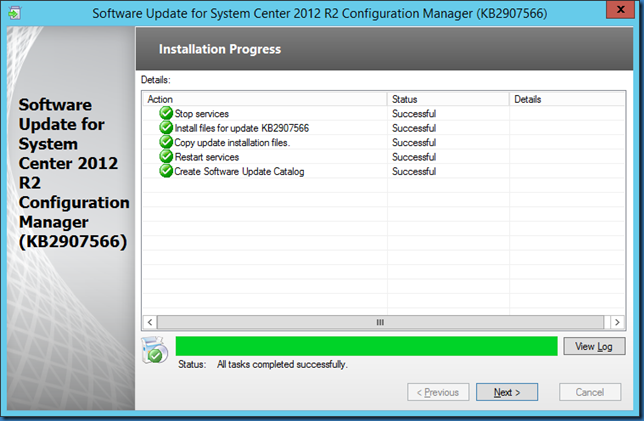Sort by the Action column header
The height and width of the screenshot is (421, 644).
(x=265, y=99)
